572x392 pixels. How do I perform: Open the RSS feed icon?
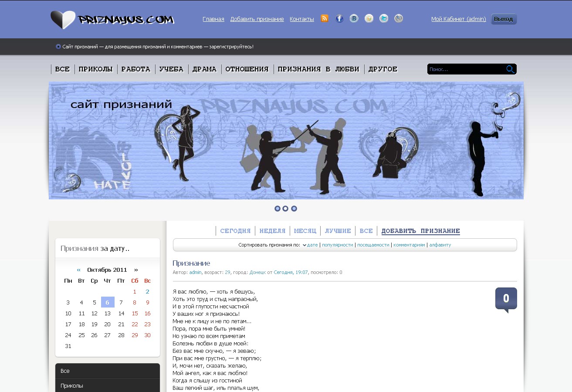coord(324,18)
